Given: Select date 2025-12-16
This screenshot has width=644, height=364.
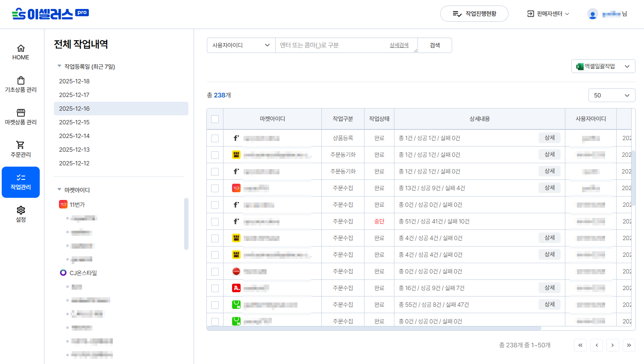Looking at the screenshot, I should click(x=121, y=109).
